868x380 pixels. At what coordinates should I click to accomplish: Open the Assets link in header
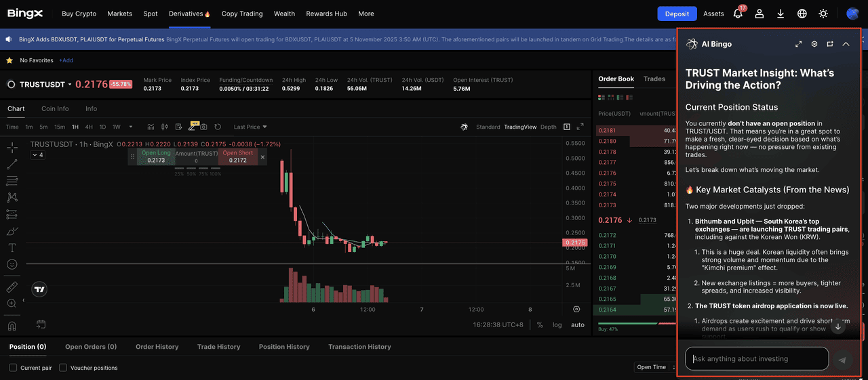click(x=713, y=14)
